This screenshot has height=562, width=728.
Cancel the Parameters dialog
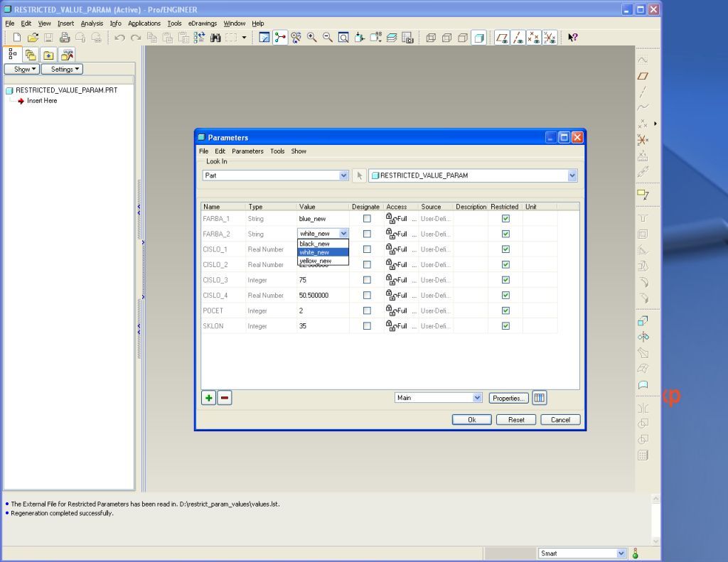click(560, 419)
